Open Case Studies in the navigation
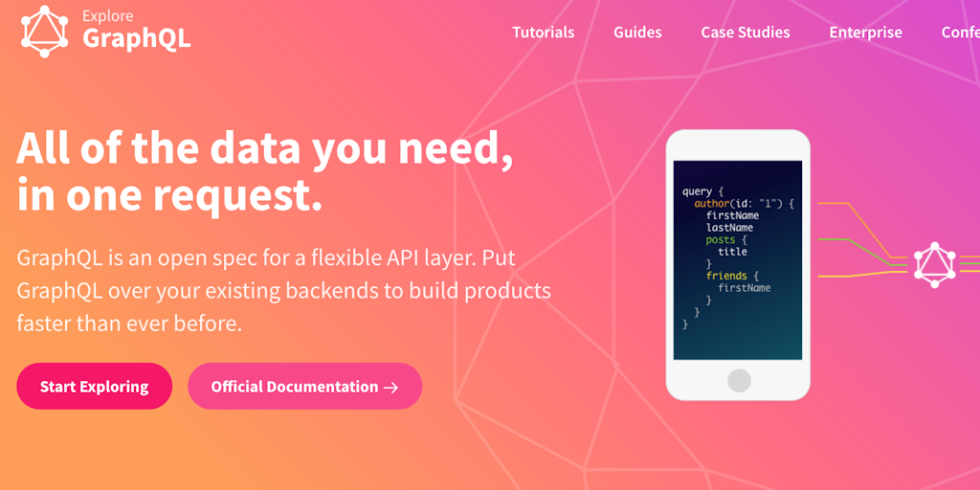980x490 pixels. [745, 33]
